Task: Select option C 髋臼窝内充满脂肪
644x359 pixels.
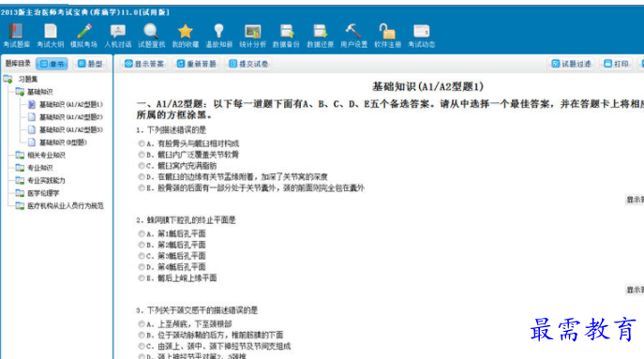Action: coord(142,166)
